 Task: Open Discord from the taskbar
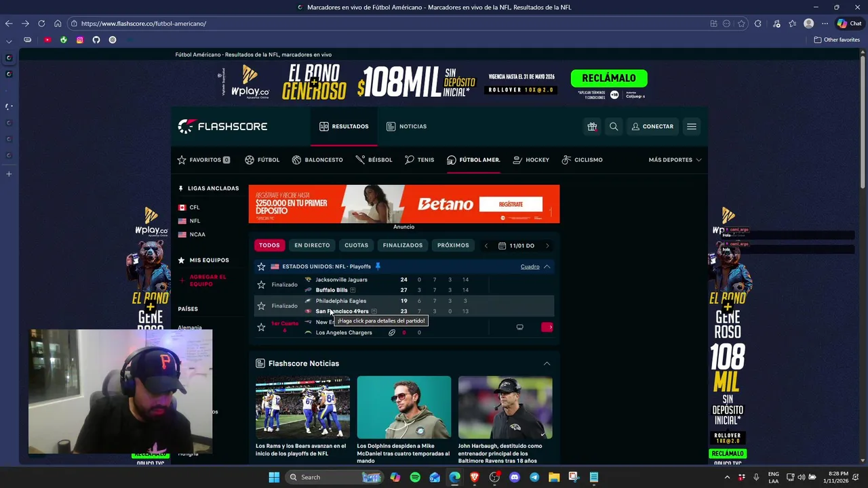[x=514, y=477]
